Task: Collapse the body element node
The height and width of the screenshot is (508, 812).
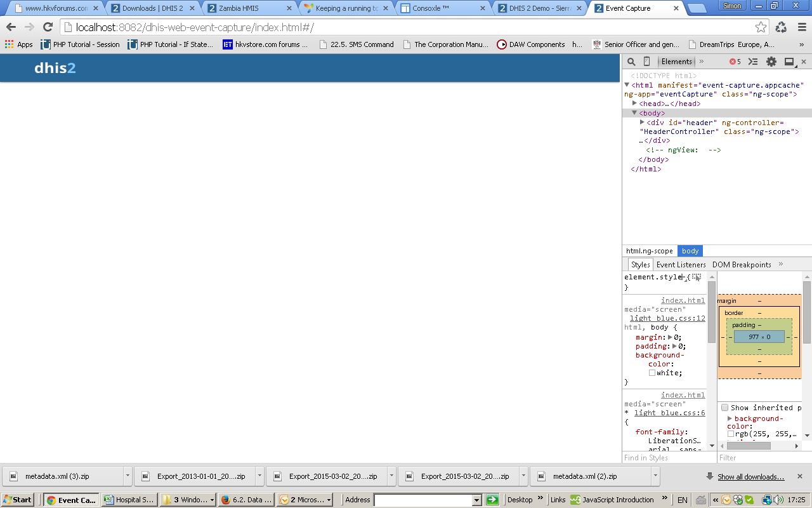Action: [634, 113]
